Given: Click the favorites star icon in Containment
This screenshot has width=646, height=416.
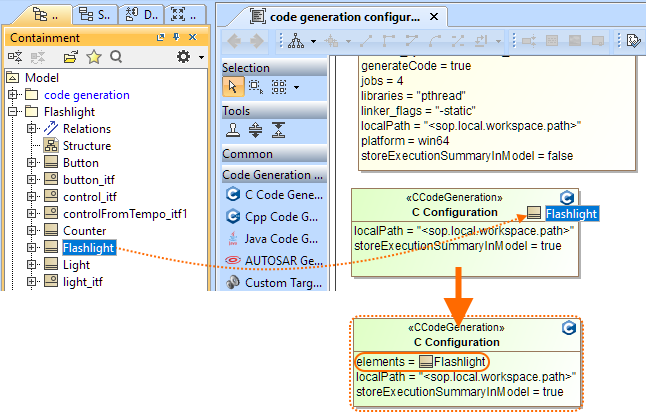Looking at the screenshot, I should pos(94,58).
